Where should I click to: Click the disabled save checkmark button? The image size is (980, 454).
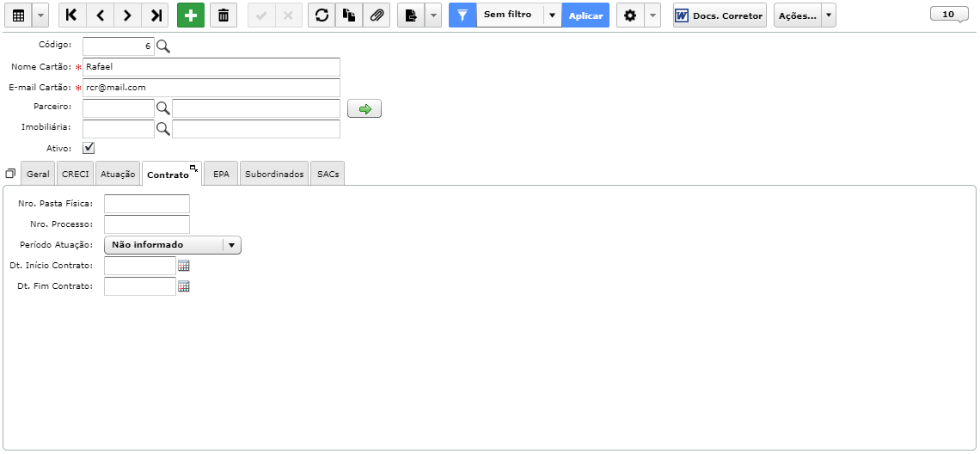(x=261, y=15)
